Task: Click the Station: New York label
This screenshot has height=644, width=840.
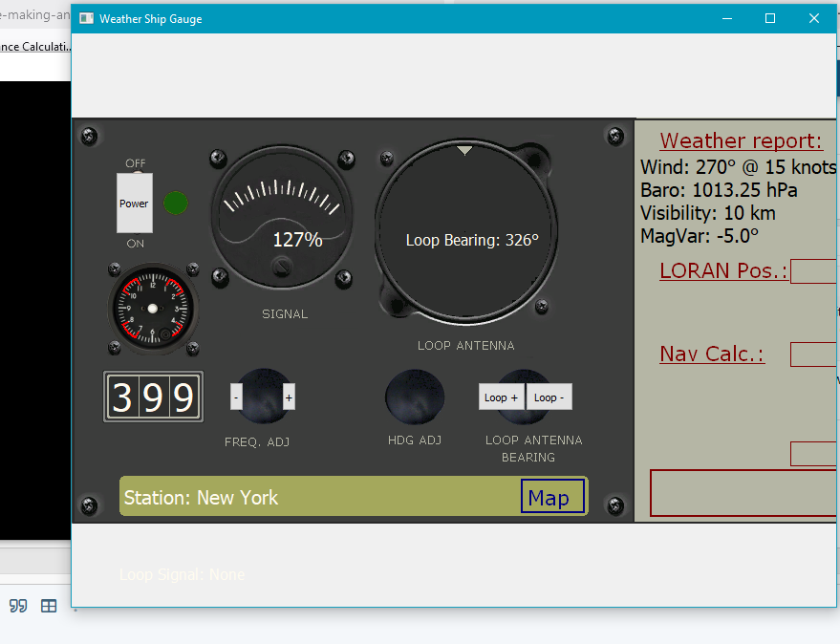Action: point(202,498)
